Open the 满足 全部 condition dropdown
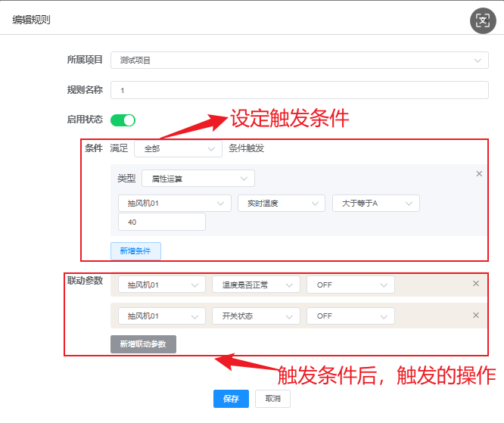The image size is (504, 423). 178,149
